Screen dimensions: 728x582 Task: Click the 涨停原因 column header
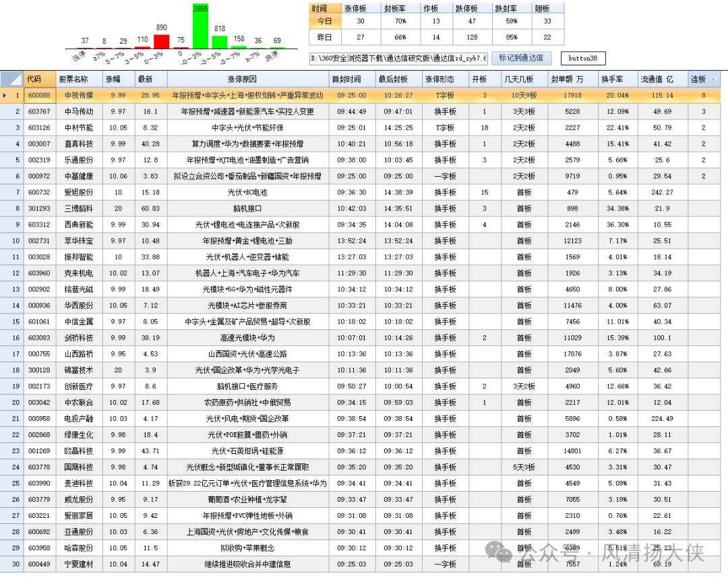(x=247, y=79)
